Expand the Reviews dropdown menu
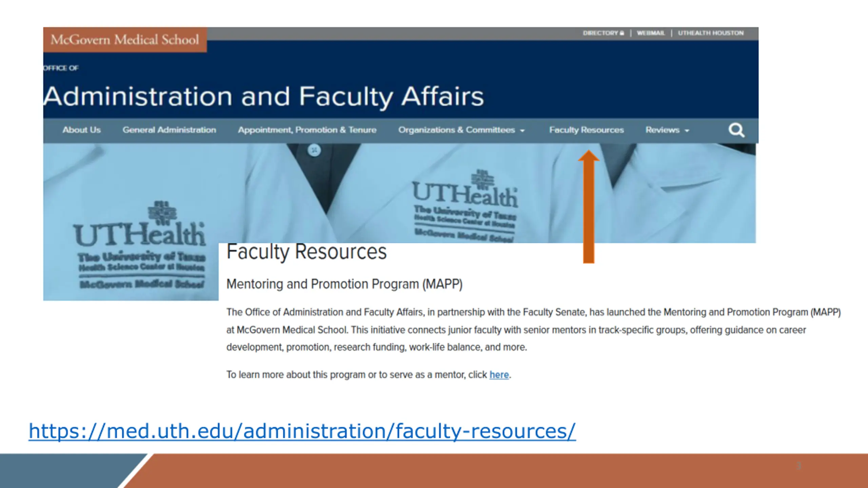The height and width of the screenshot is (488, 868). pos(667,130)
